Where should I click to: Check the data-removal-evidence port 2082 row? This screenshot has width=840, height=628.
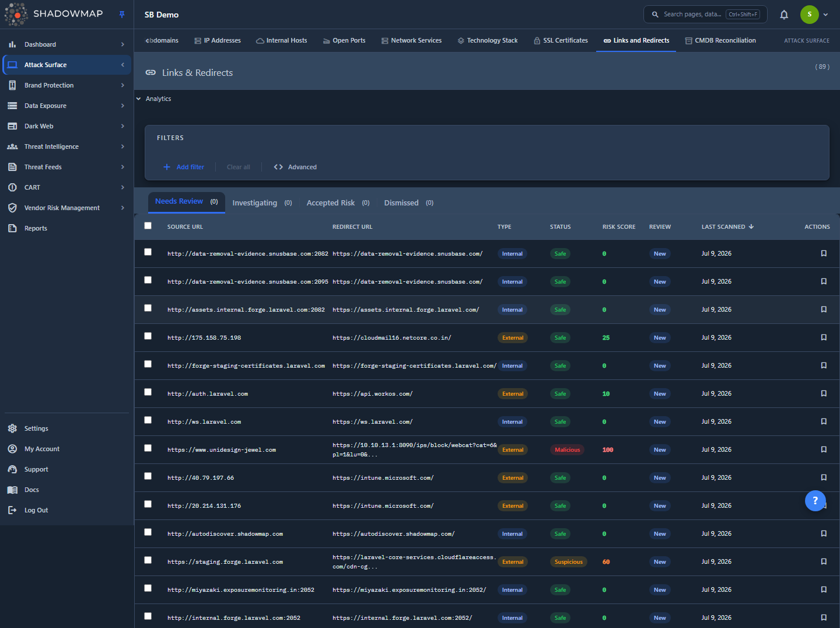(148, 252)
